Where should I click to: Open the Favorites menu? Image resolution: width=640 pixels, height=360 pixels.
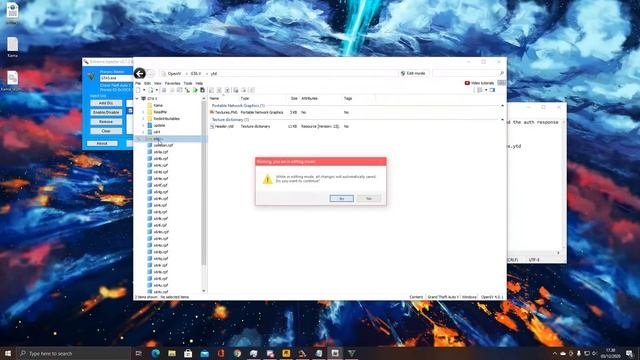coord(172,83)
